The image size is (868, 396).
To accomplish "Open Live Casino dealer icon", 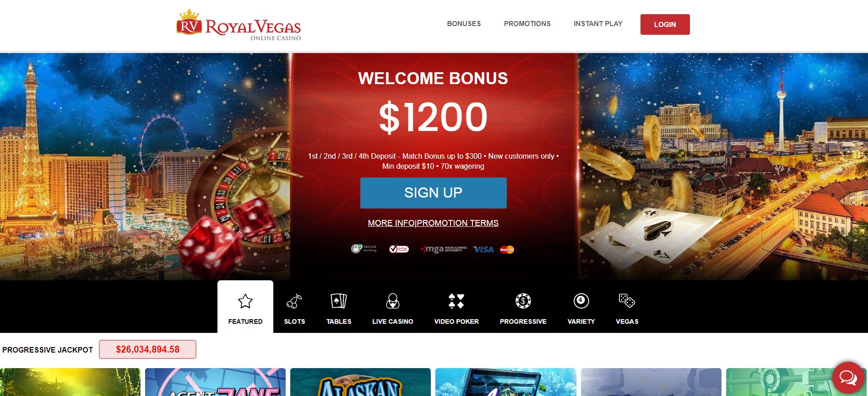I will click(x=393, y=301).
